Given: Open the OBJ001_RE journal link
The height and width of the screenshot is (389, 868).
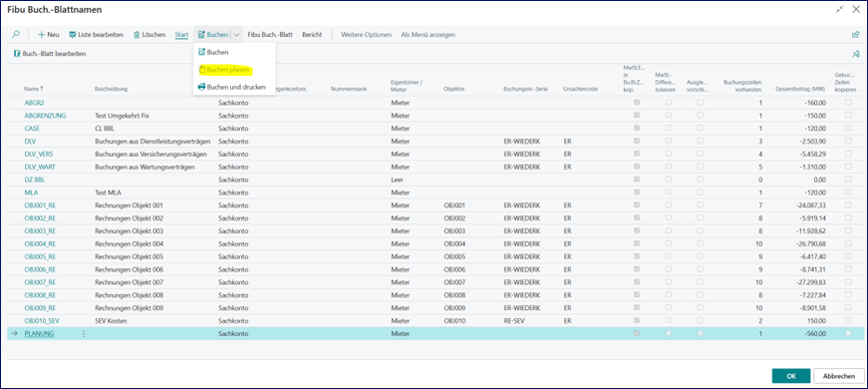Looking at the screenshot, I should [x=40, y=205].
